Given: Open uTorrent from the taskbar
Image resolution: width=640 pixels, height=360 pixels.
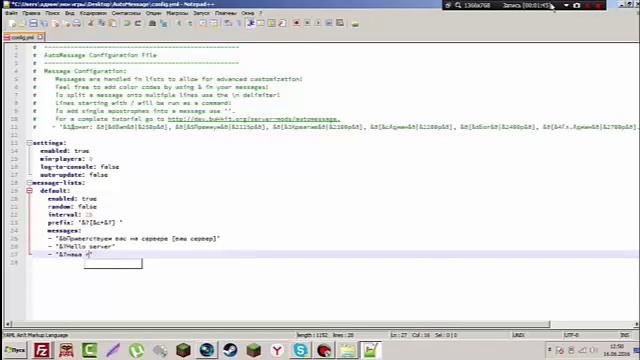Looking at the screenshot, I should 136,350.
